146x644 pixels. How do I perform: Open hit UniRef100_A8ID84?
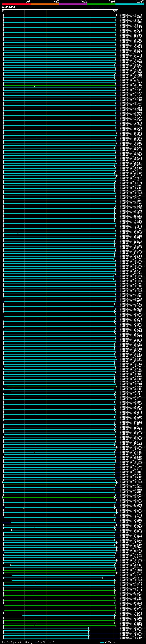click(131, 15)
